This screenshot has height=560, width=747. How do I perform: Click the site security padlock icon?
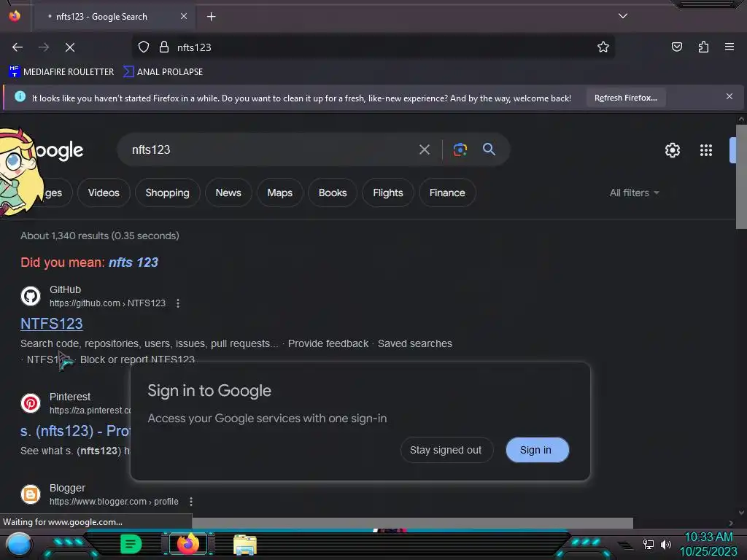click(164, 47)
